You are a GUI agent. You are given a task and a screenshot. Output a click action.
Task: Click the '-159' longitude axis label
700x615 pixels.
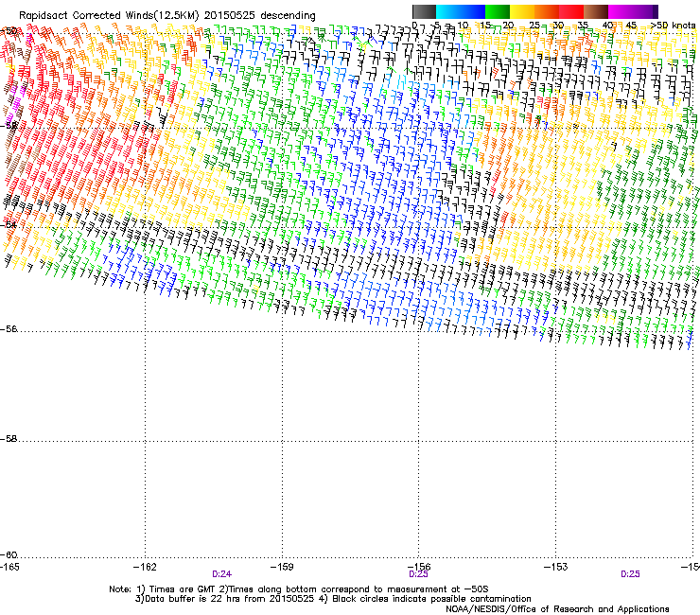(x=282, y=567)
